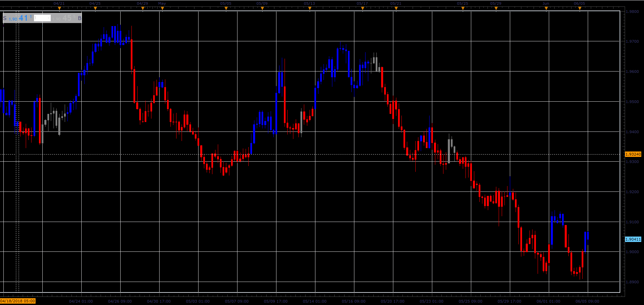This screenshot has height=305, width=644.
Task: Click the 05/09 day marker triangle
Action: click(x=262, y=9)
